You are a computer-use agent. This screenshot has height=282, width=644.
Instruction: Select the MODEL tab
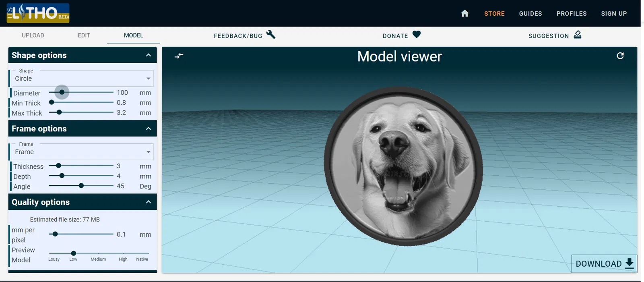[x=134, y=35]
